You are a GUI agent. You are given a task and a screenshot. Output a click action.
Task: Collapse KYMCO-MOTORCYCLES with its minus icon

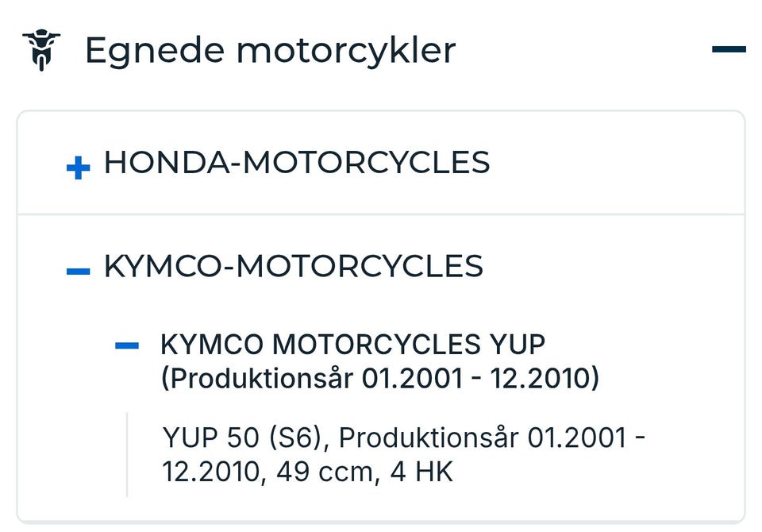[78, 272]
